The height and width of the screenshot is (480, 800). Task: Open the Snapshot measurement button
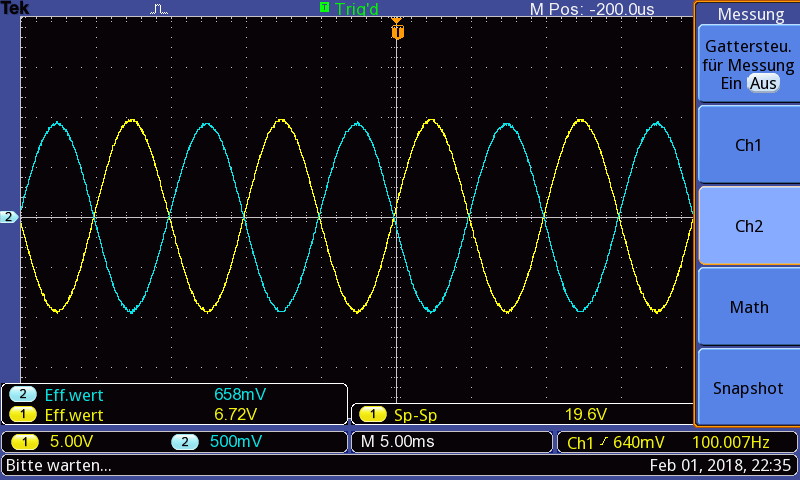pyautogui.click(x=748, y=388)
